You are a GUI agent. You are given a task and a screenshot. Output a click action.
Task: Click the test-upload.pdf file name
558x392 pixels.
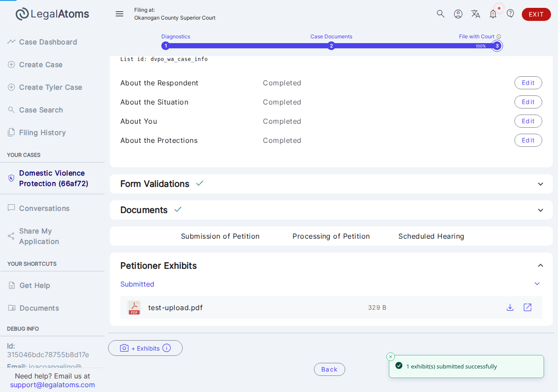click(x=175, y=308)
